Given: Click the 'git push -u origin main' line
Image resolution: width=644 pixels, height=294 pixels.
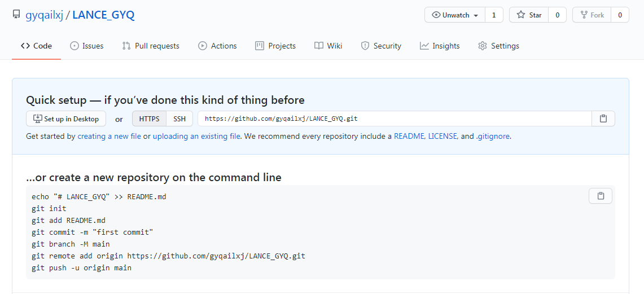Looking at the screenshot, I should (81, 268).
